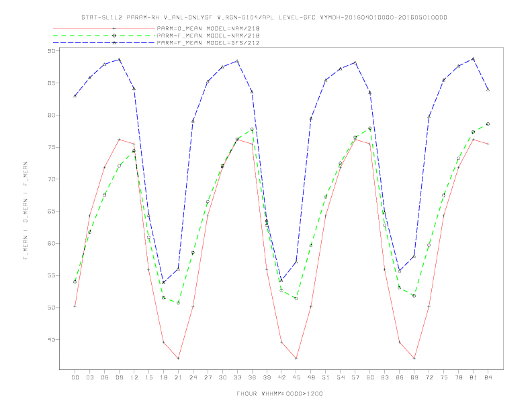Click the x-axis hour label 06

coord(105,377)
